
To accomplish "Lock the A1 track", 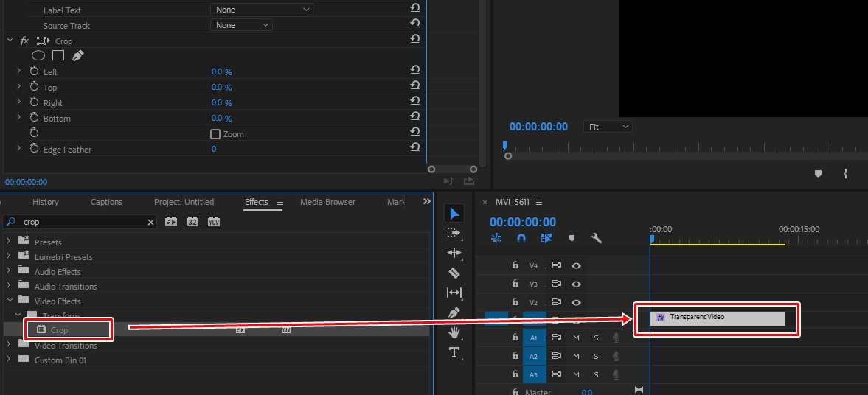I will 515,337.
